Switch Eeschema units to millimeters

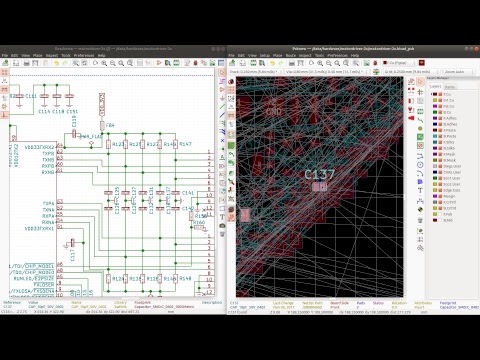5,89
